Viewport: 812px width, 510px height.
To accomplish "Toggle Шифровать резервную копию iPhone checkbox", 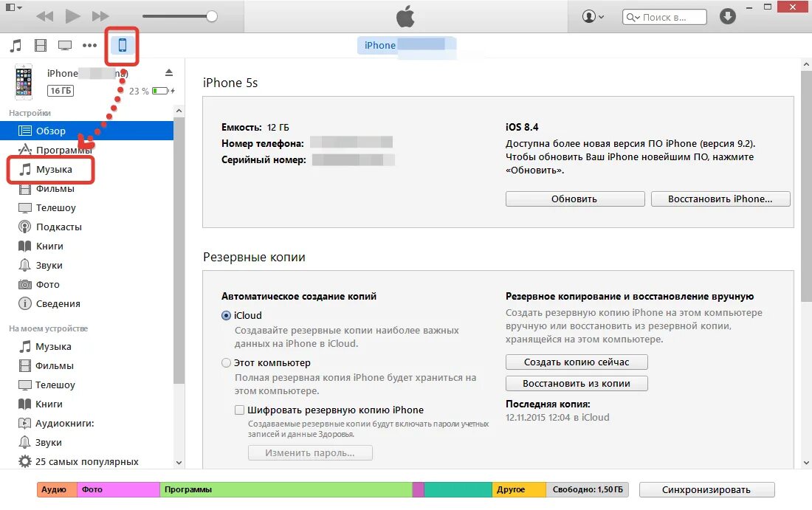I will [239, 410].
